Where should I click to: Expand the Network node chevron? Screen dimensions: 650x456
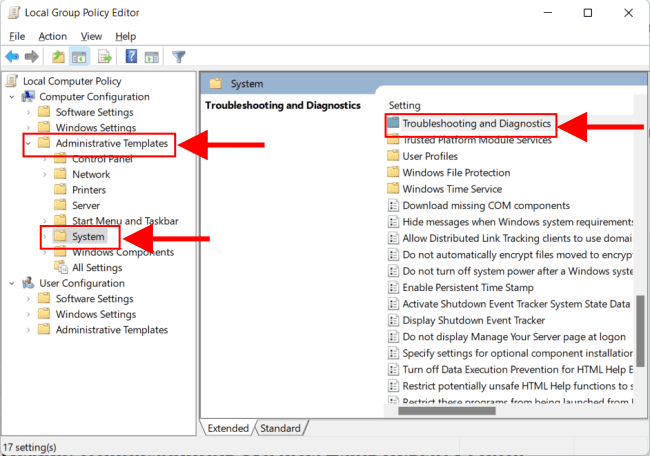[45, 175]
